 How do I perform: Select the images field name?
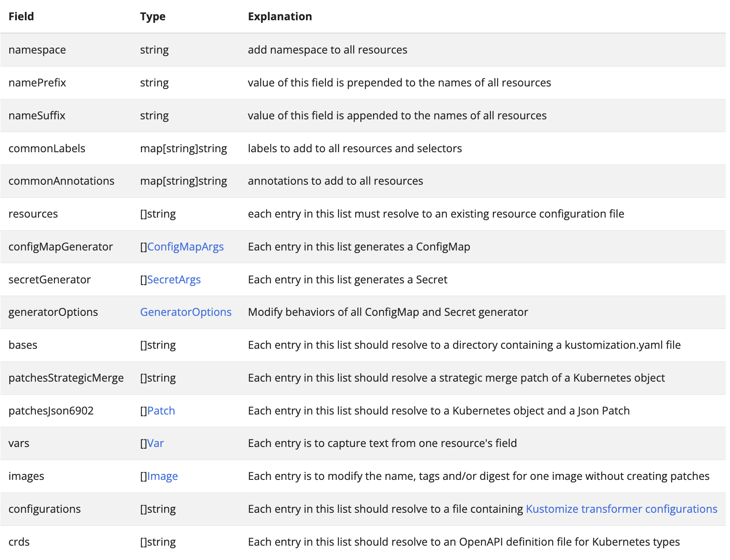tap(26, 476)
